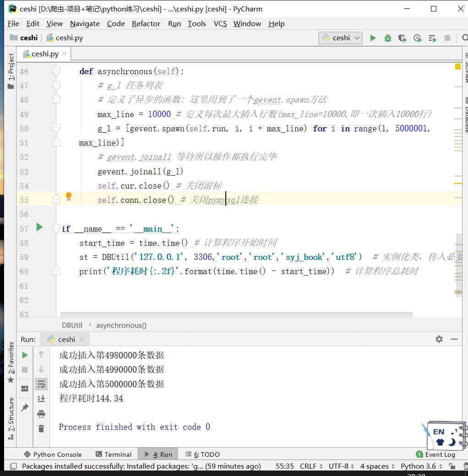Toggle the SciView tool window
The height and width of the screenshot is (476, 468).
click(x=466, y=68)
